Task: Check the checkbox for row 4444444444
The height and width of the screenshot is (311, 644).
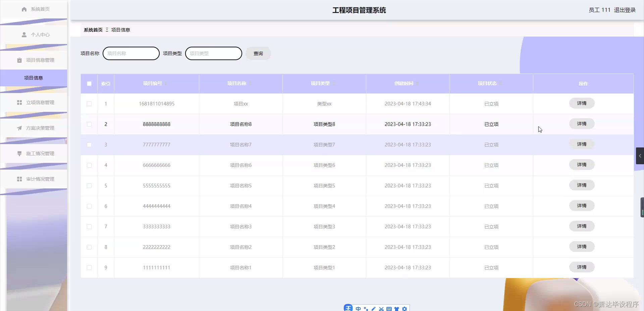Action: (x=89, y=206)
